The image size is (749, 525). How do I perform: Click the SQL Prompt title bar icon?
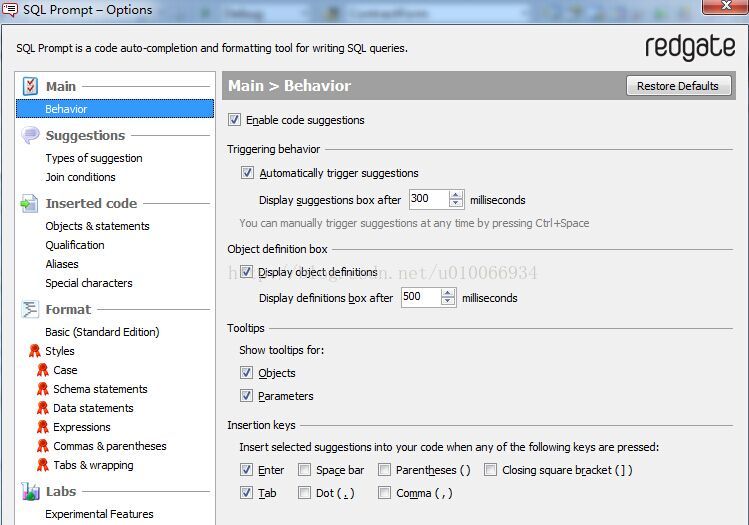[x=10, y=9]
